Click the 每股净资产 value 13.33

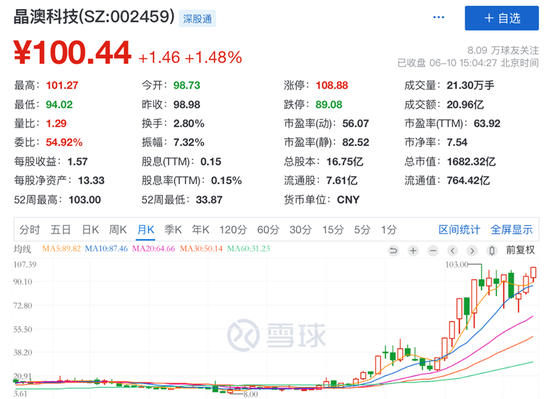pos(91,181)
